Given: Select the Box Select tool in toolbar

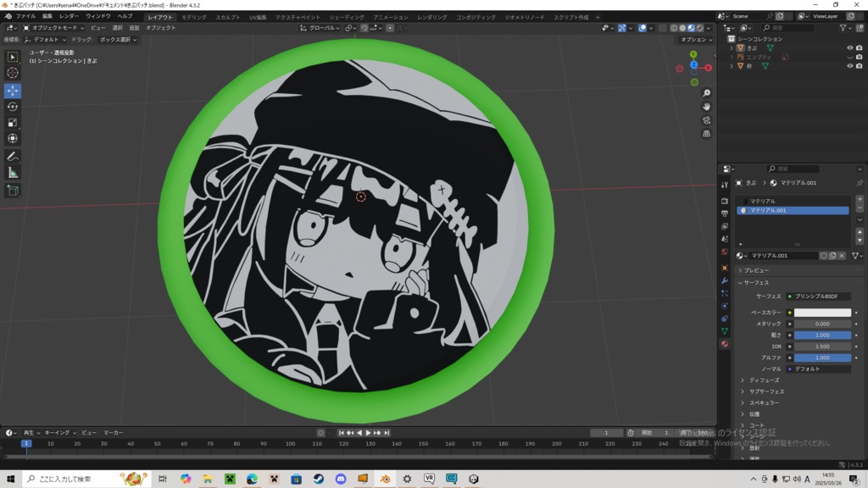Looking at the screenshot, I should click(12, 57).
